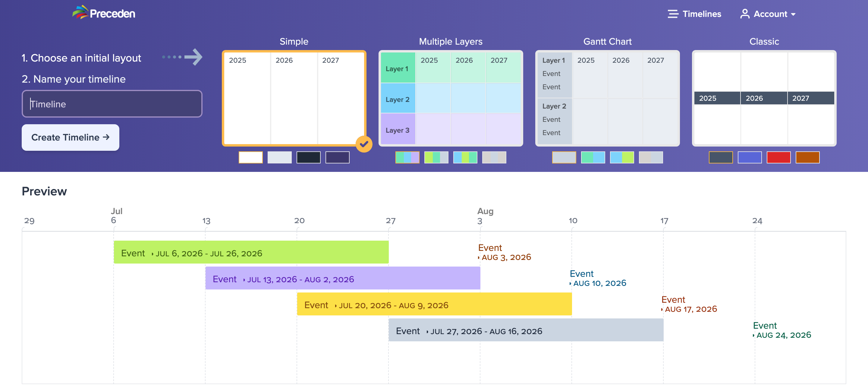Pick the blue-lime-green Multiple Layers swatch

click(465, 157)
